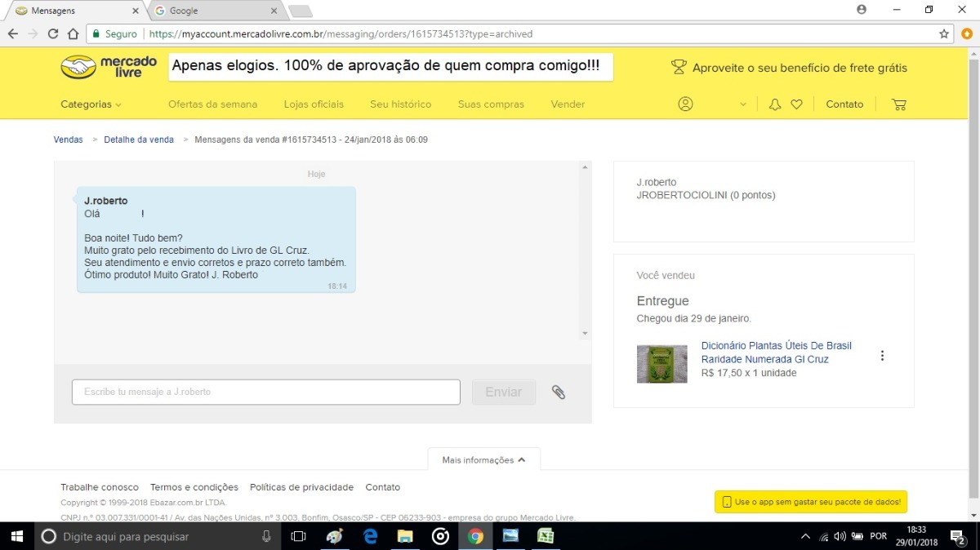Reload the current page
This screenshot has width=980, height=550.
(53, 34)
